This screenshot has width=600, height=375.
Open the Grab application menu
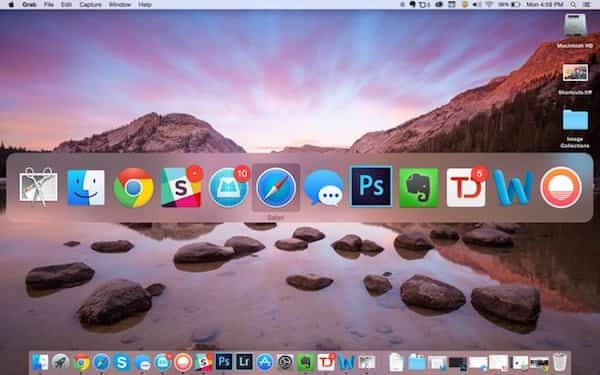point(29,5)
